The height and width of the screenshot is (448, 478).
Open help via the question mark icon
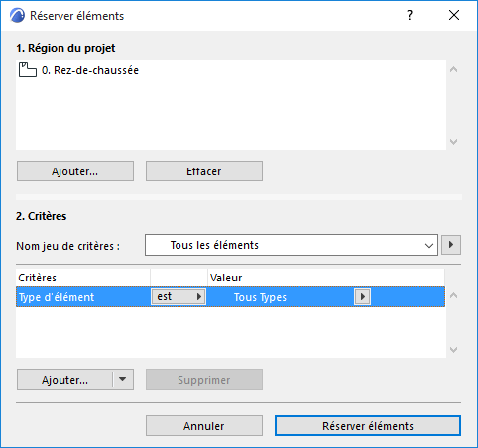[410, 15]
